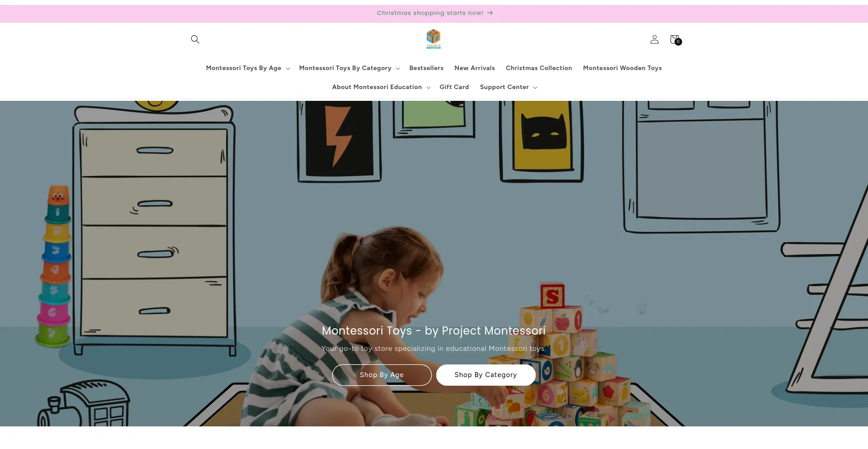This screenshot has width=868, height=449.
Task: Click the hero banner heading text
Action: [x=434, y=331]
